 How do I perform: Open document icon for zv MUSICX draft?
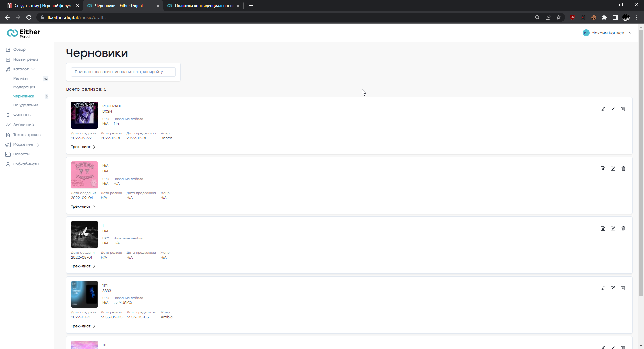[x=603, y=288]
